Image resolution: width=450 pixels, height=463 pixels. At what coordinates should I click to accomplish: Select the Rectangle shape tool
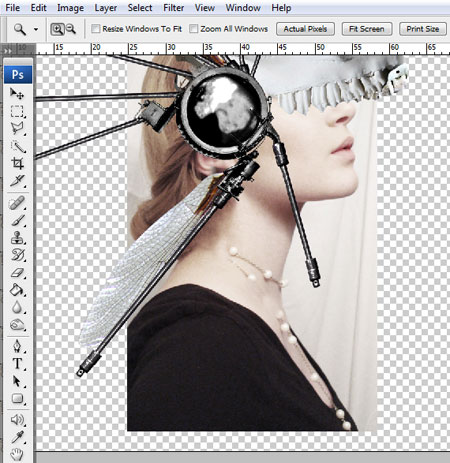coord(17,398)
